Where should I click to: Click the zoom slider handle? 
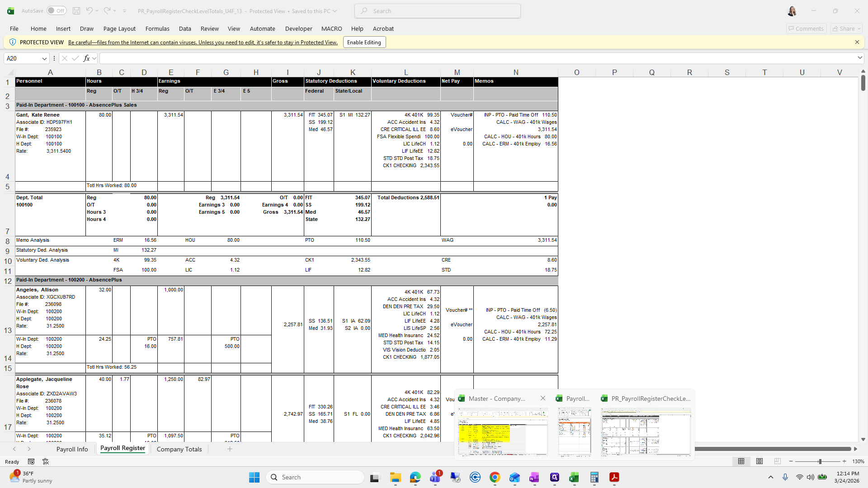click(820, 461)
